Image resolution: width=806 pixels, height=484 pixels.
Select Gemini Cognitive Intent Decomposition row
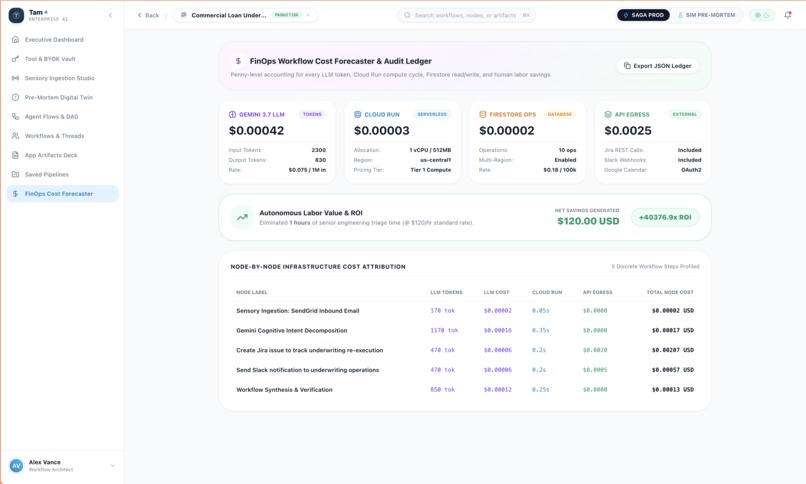pos(465,330)
